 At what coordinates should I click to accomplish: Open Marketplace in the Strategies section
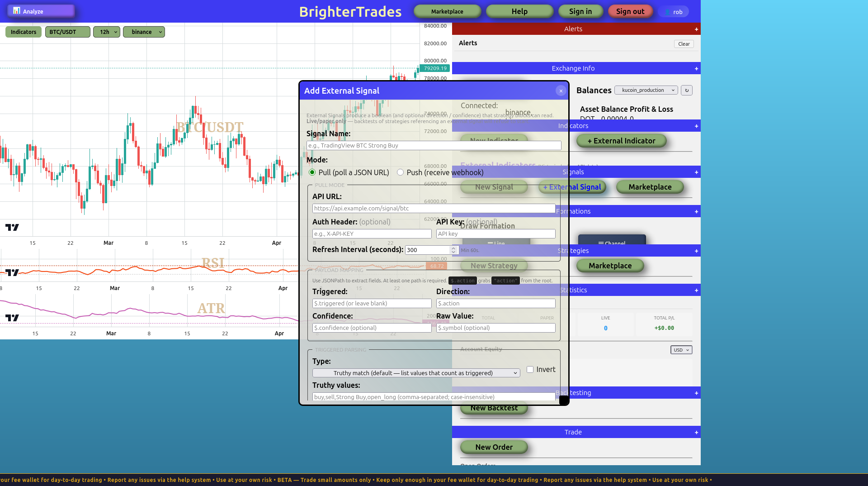coord(610,266)
